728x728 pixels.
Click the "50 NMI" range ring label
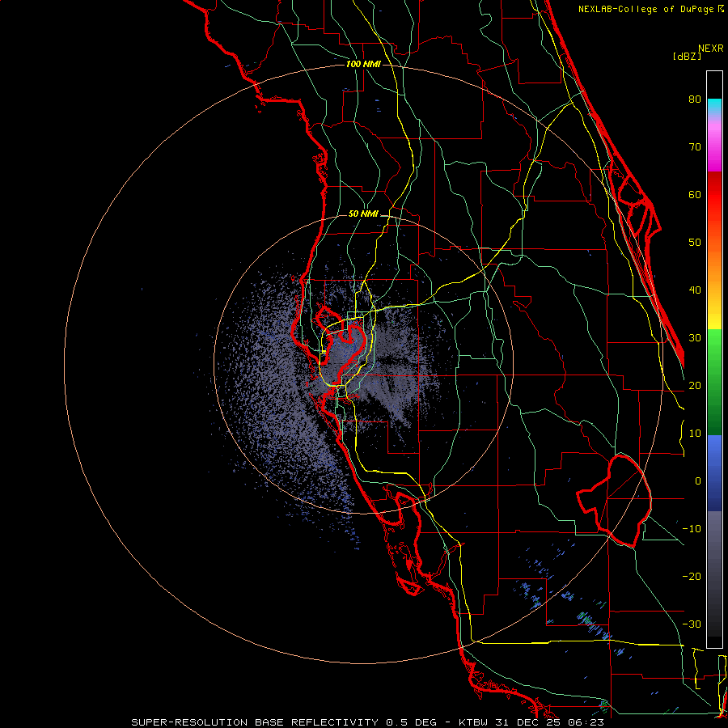point(363,214)
